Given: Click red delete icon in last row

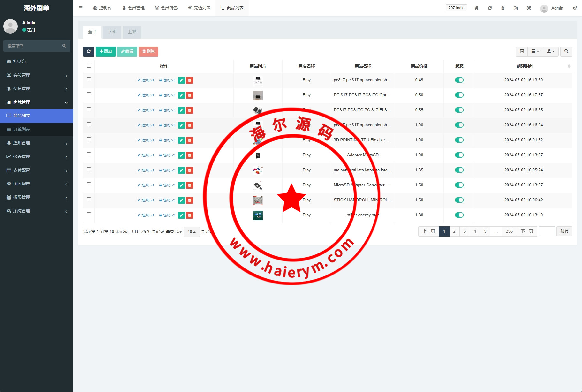Looking at the screenshot, I should coord(189,215).
